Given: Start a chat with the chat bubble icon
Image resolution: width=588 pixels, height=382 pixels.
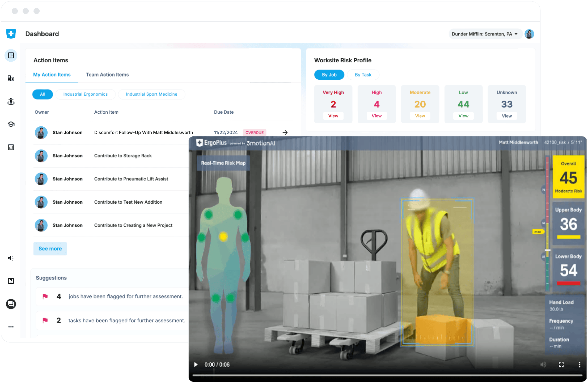Looking at the screenshot, I should tap(11, 304).
